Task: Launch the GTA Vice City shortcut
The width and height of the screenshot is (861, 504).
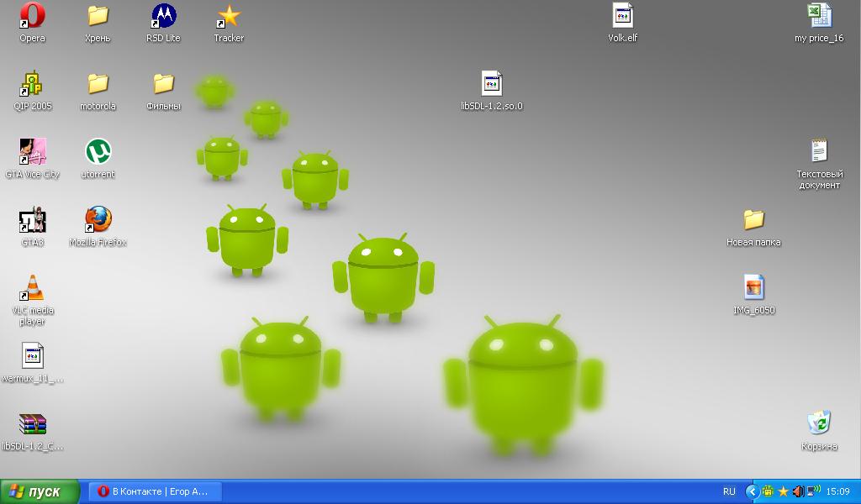Action: pos(32,151)
